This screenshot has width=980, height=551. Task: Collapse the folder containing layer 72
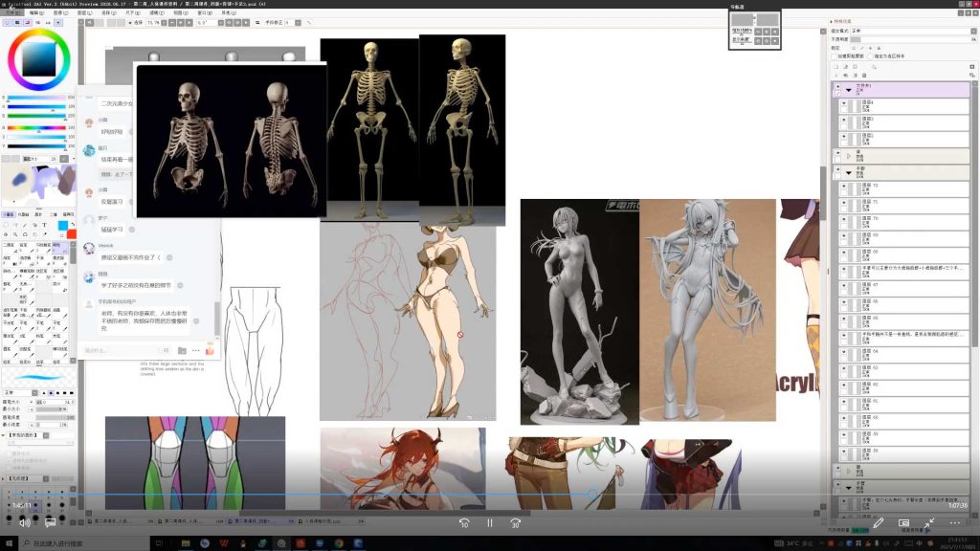(849, 173)
